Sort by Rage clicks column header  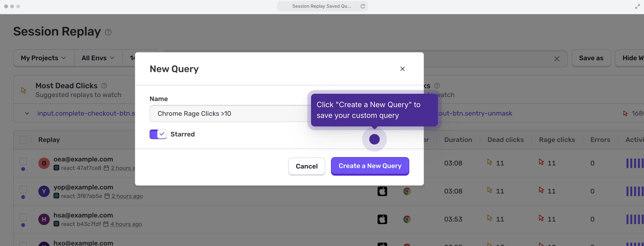(557, 140)
